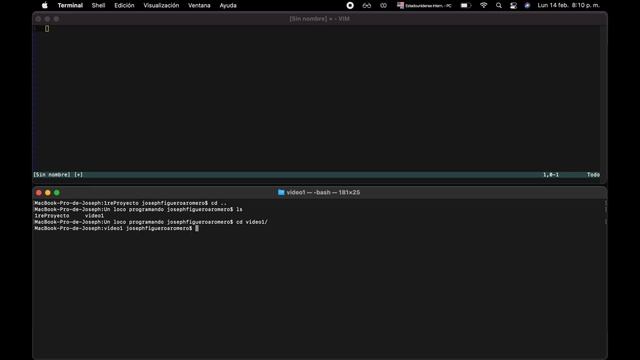The width and height of the screenshot is (640, 360).
Task: Click the active bash prompt cursor
Action: pos(197,229)
